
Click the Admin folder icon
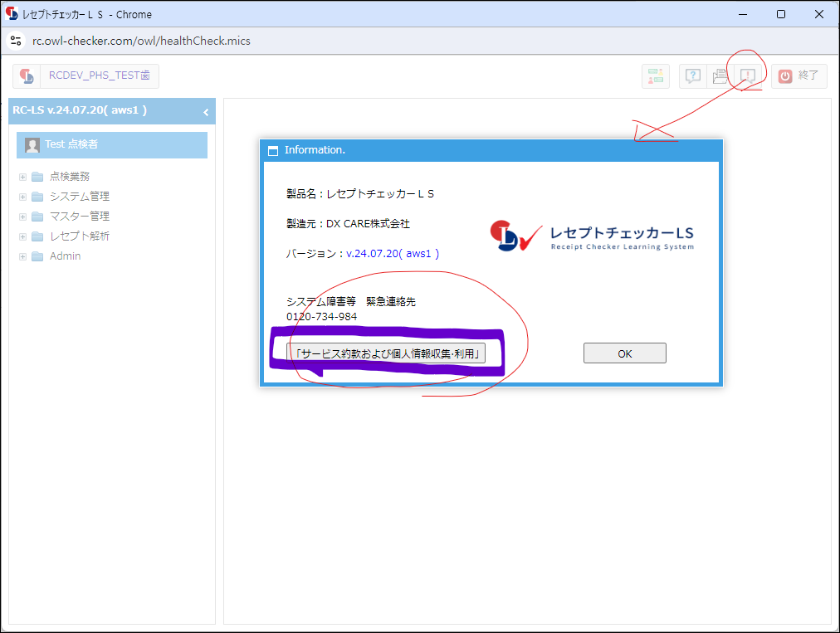point(37,256)
